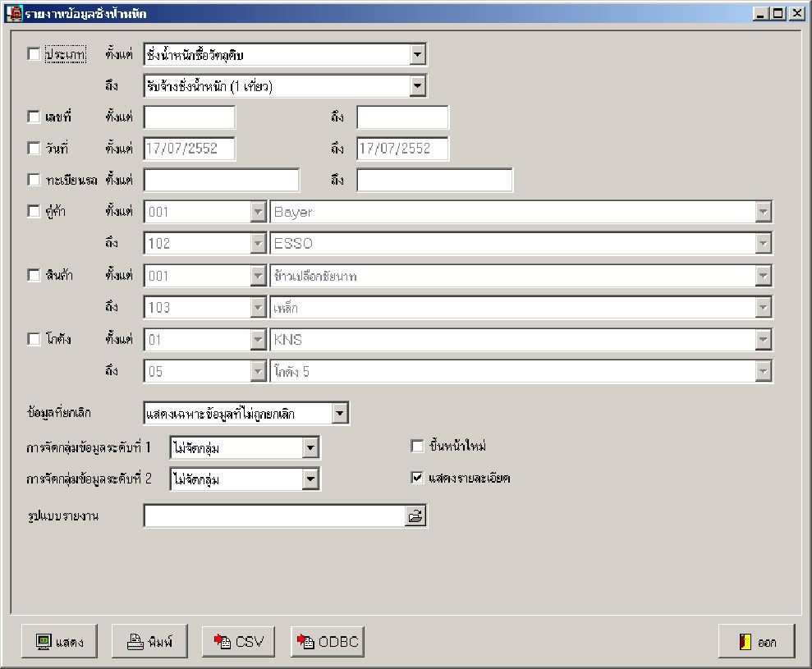Image resolution: width=812 pixels, height=669 pixels.
Task: Tick the ขึ้นหน้าใหม่ checkbox
Action: click(x=417, y=446)
